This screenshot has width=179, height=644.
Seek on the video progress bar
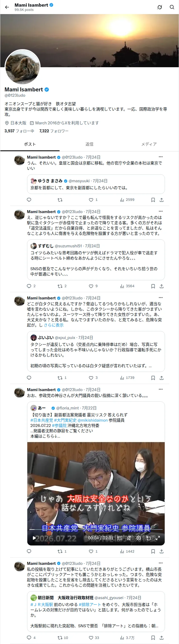pyautogui.click(x=96, y=529)
